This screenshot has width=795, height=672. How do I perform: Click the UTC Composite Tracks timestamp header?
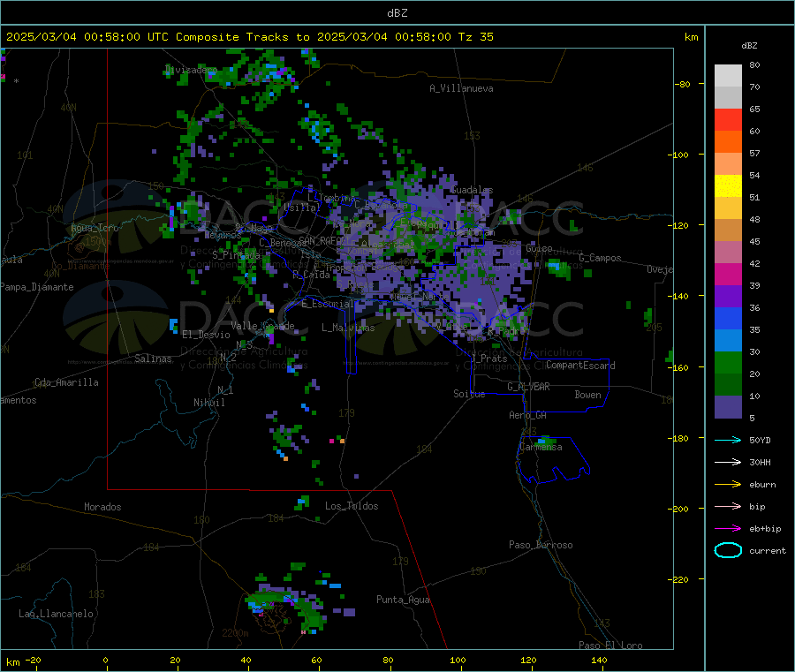coord(249,37)
